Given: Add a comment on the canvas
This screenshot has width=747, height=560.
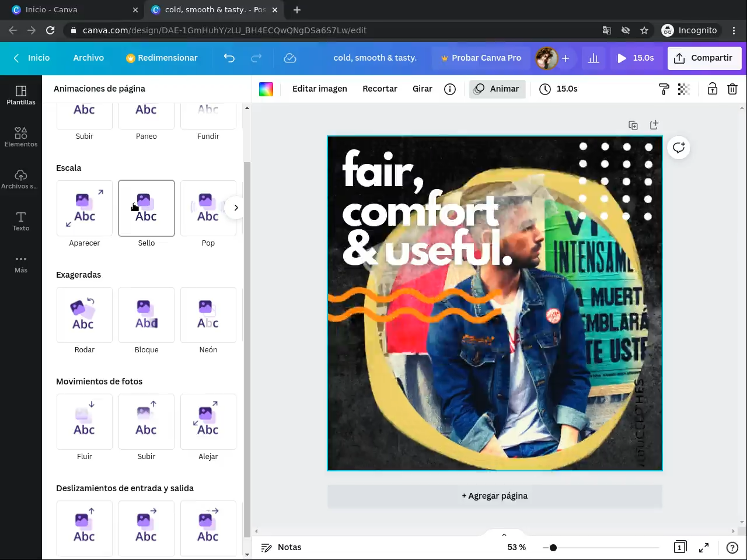Looking at the screenshot, I should (x=679, y=148).
